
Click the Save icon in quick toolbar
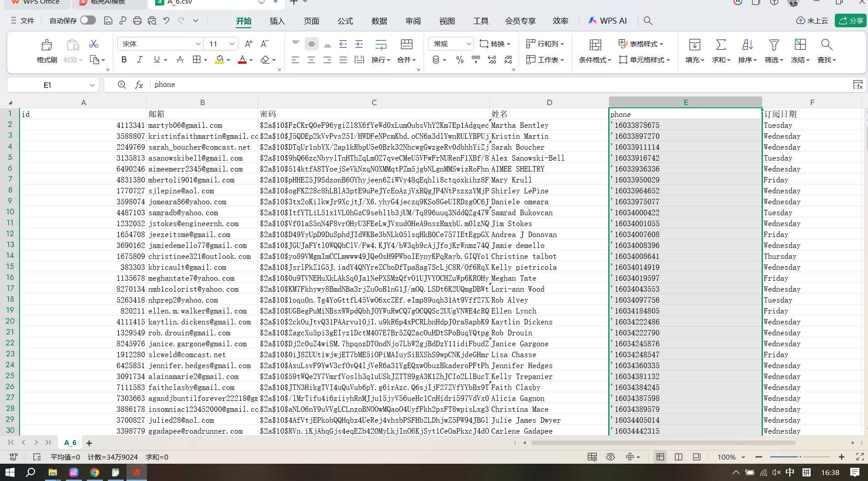[x=108, y=20]
